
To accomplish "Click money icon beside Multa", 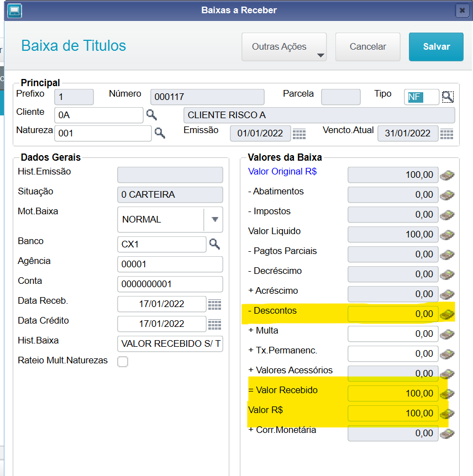I will (x=447, y=334).
